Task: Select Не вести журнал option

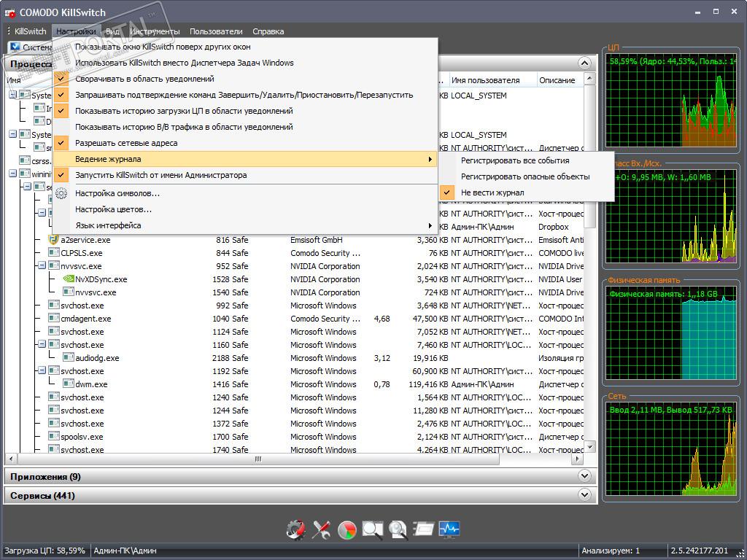Action: pos(527,192)
